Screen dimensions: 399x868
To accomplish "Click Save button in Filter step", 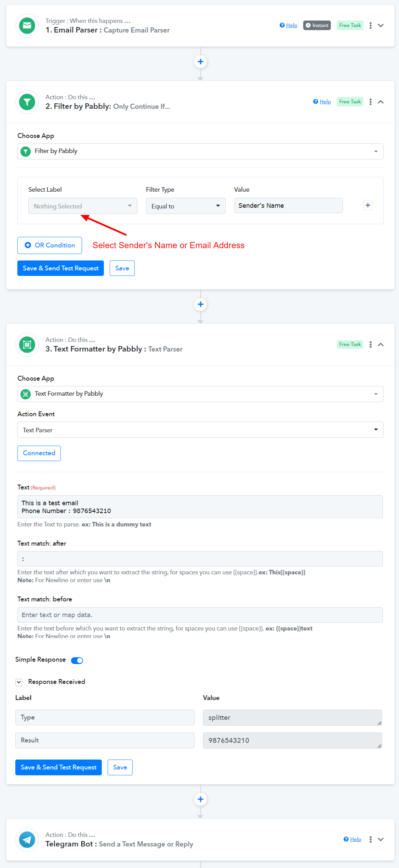I will 122,268.
